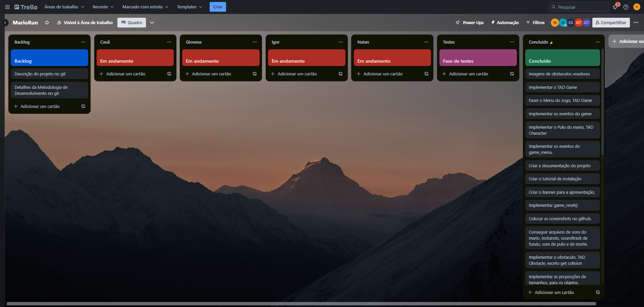Open Áreas de trabalho dropdown

[x=64, y=7]
